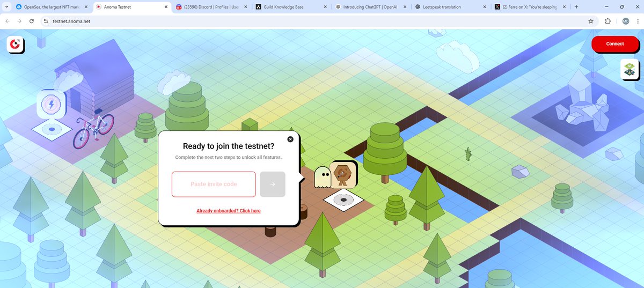Image resolution: width=644 pixels, height=288 pixels.
Task: Close the Guild Knowledge Base tab
Action: pyautogui.click(x=324, y=7)
